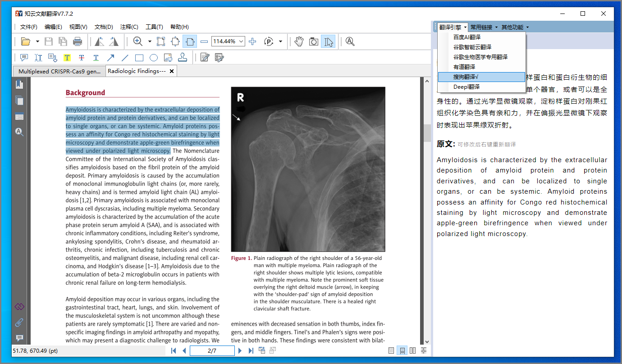Select the underline text tool
This screenshot has width=622, height=364.
point(96,58)
